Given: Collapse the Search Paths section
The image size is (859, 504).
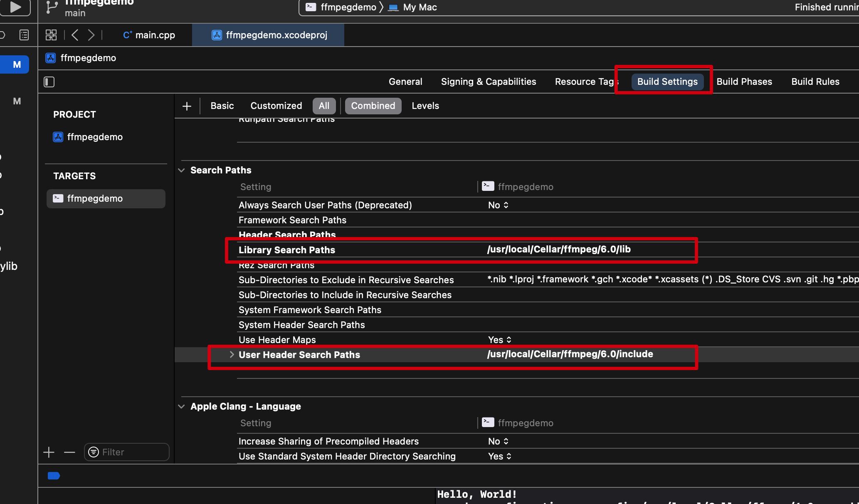Looking at the screenshot, I should 181,170.
